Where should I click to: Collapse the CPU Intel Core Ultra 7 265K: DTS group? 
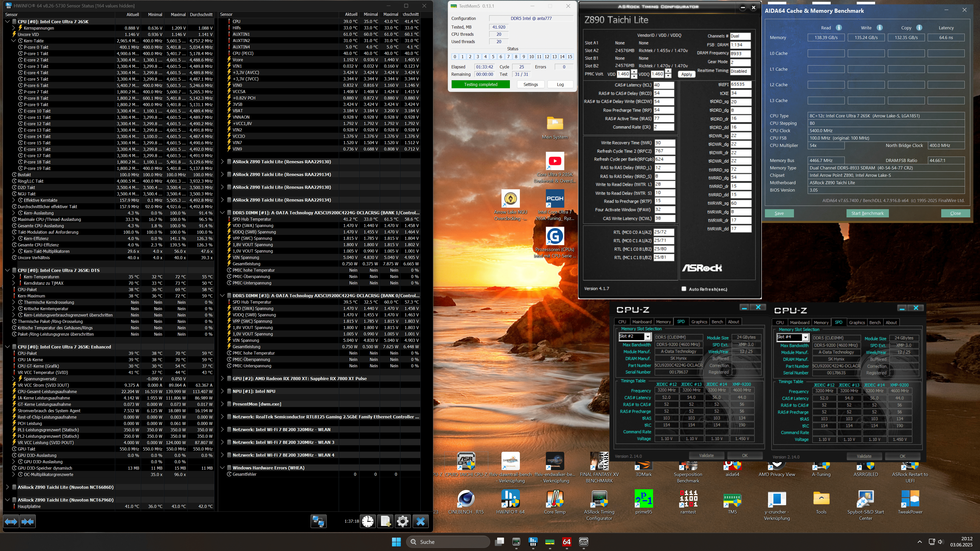coord(7,270)
